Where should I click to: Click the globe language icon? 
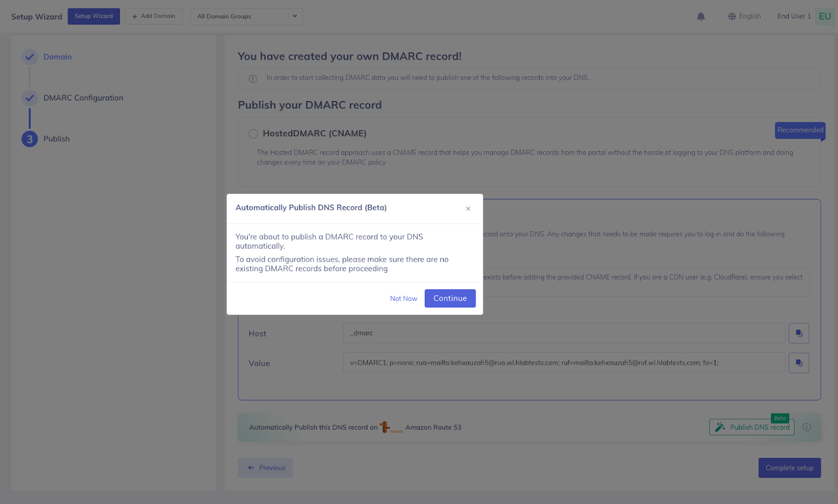pos(732,16)
